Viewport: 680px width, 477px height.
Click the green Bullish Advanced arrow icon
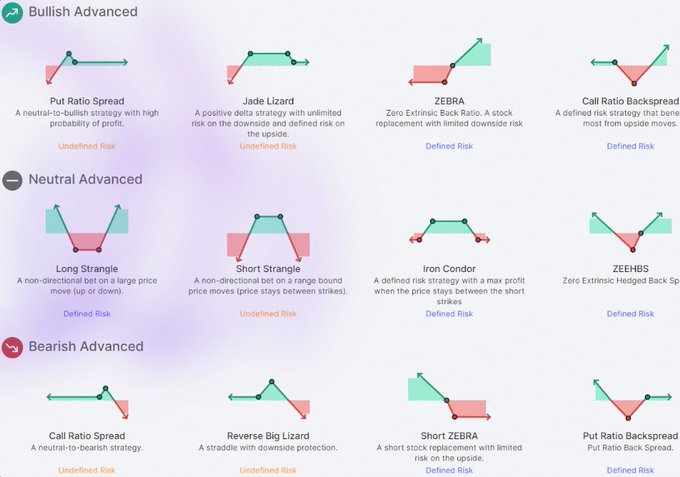tap(12, 13)
